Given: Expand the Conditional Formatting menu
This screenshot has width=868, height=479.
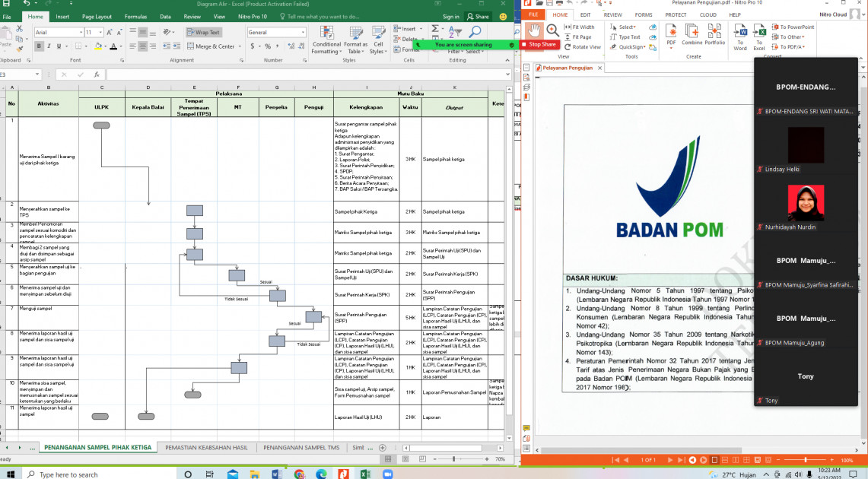Looking at the screenshot, I should coord(326,40).
